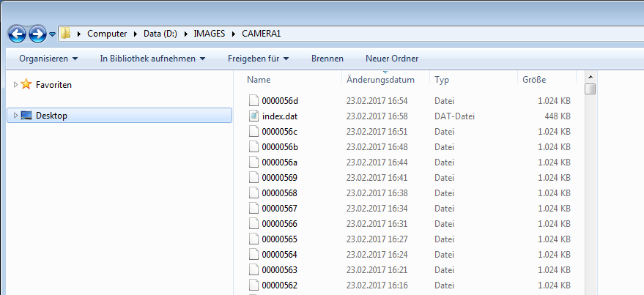Select file name 00000565
This screenshot has height=295, width=644.
pyautogui.click(x=280, y=239)
